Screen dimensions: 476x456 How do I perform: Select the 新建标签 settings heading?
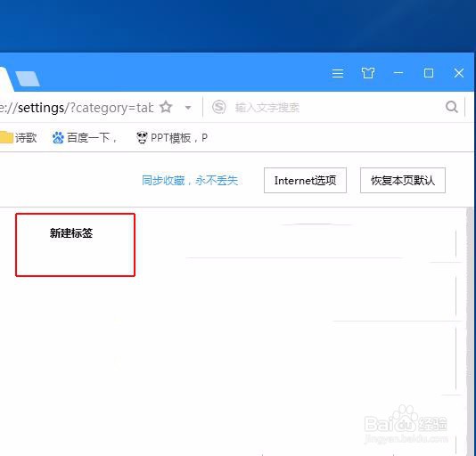[x=71, y=233]
